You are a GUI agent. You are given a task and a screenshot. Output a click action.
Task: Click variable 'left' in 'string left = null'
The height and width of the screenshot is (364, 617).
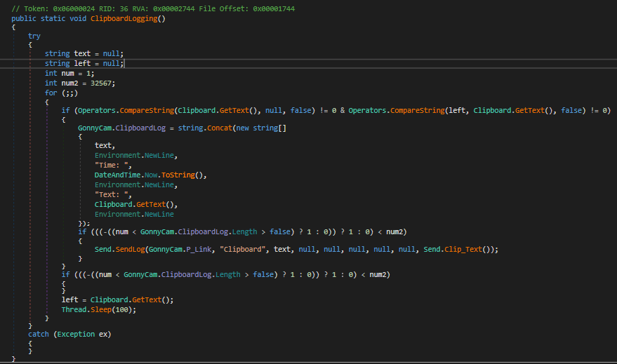tap(82, 63)
